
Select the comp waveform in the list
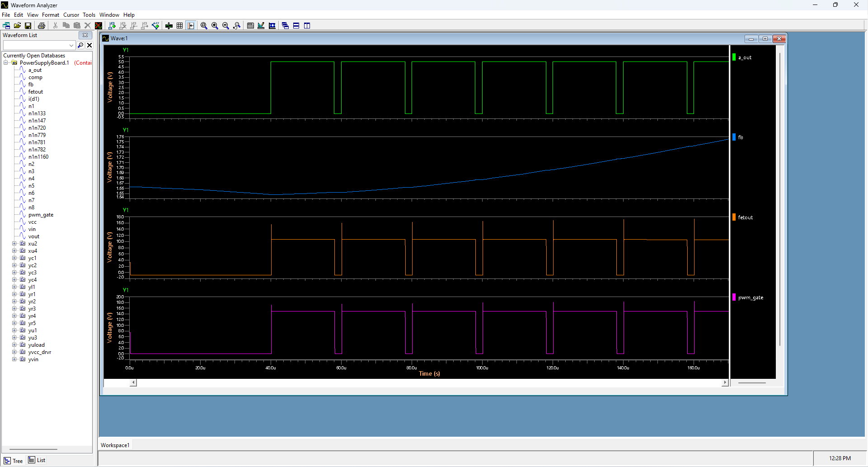[35, 77]
